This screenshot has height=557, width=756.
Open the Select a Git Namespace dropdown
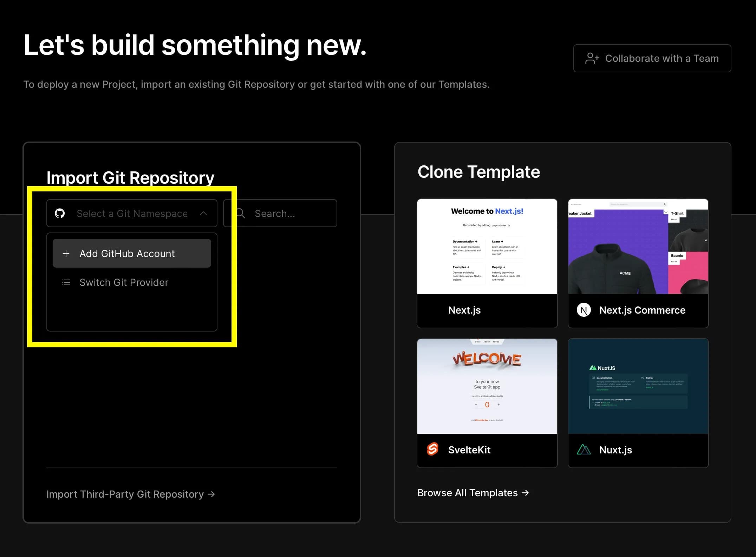[132, 213]
